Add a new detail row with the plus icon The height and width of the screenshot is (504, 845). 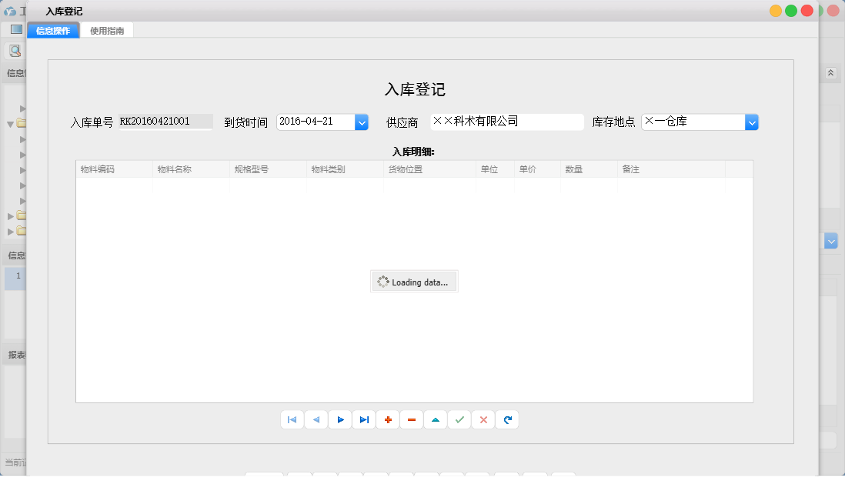coord(388,419)
